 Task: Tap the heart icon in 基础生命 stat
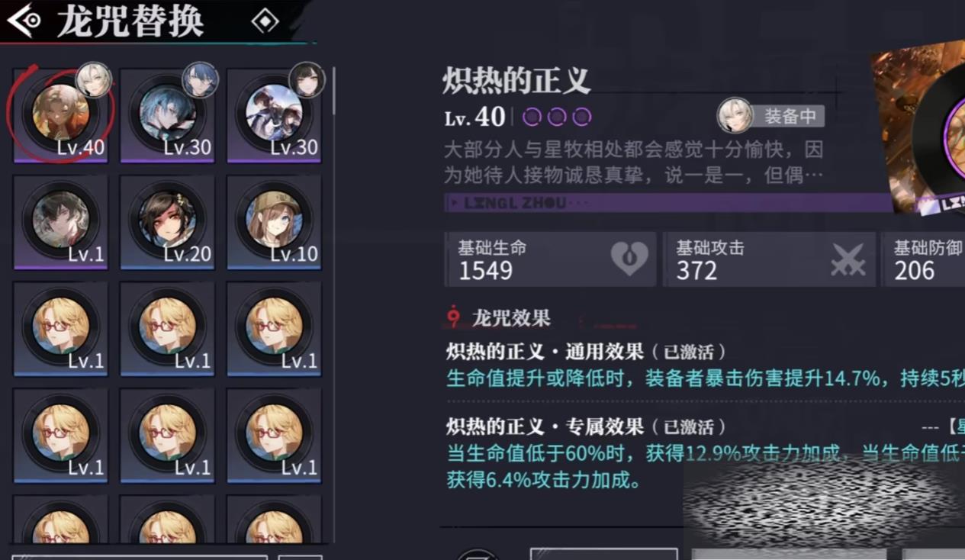pyautogui.click(x=629, y=259)
